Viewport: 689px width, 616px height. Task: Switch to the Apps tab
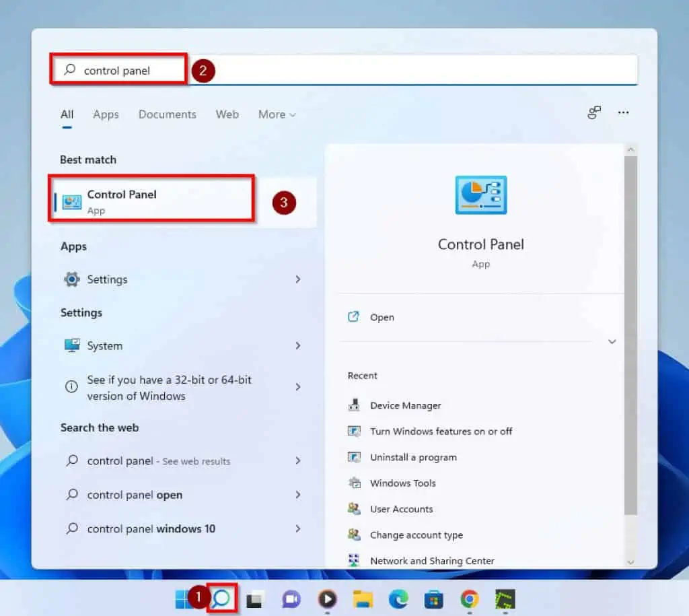[x=106, y=114]
